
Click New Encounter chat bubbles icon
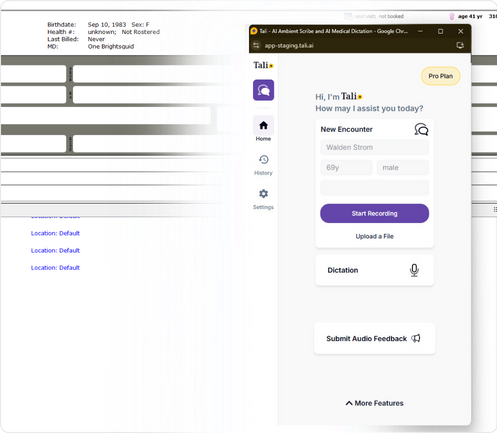(x=421, y=129)
